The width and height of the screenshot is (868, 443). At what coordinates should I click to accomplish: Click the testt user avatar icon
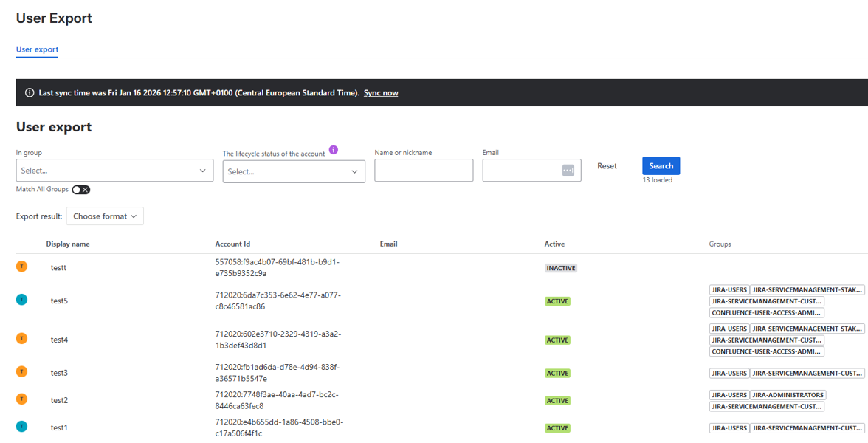coord(22,267)
